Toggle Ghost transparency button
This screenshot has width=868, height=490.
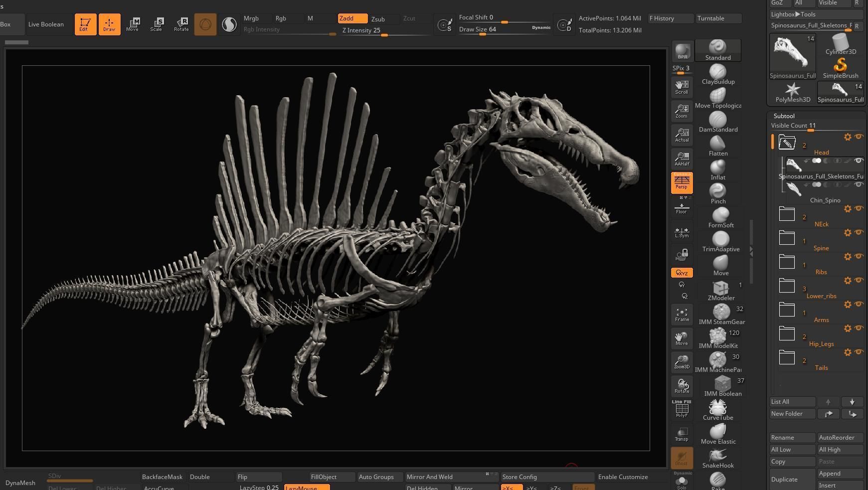pos(682,458)
